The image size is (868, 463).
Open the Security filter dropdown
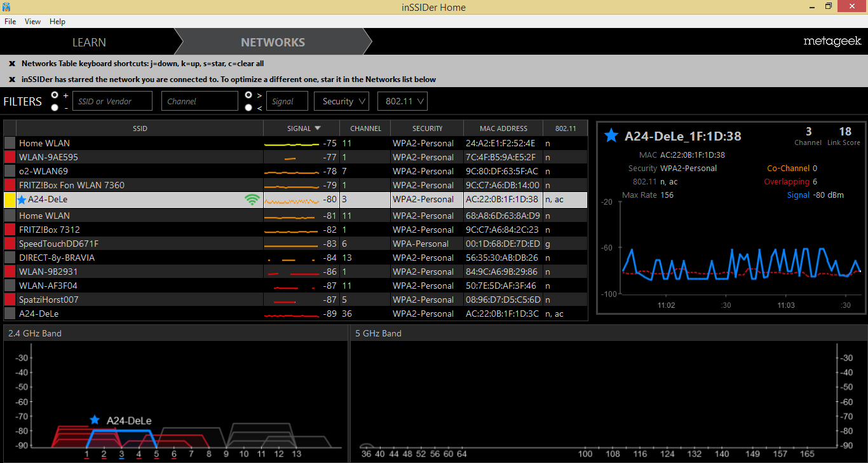(x=341, y=101)
